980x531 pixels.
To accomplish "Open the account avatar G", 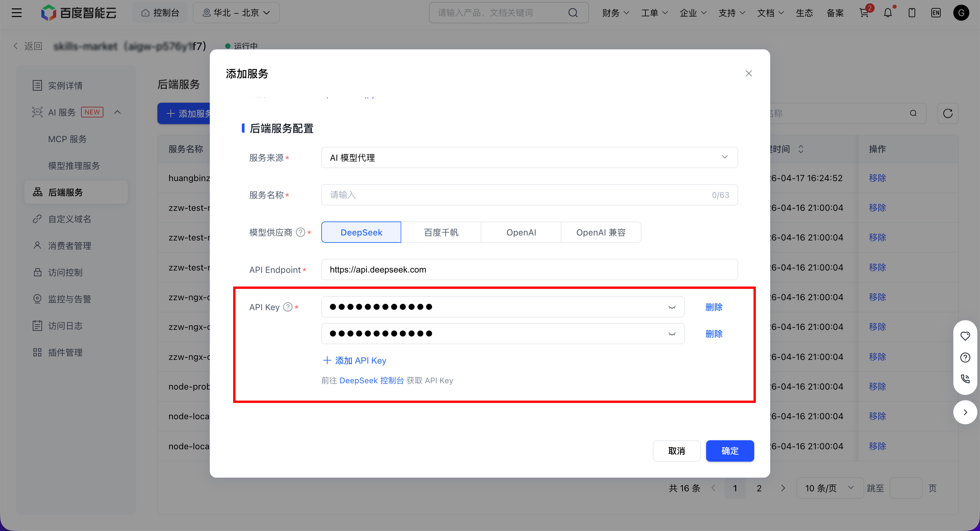I will click(961, 13).
